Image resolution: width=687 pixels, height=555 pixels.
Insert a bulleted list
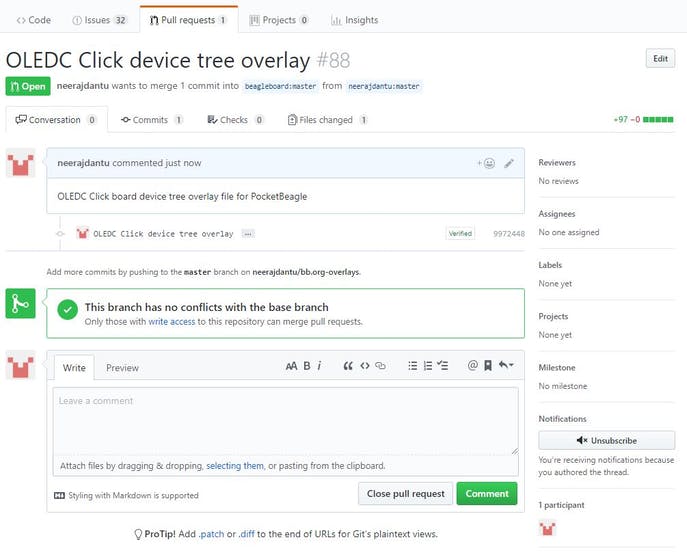pos(412,366)
